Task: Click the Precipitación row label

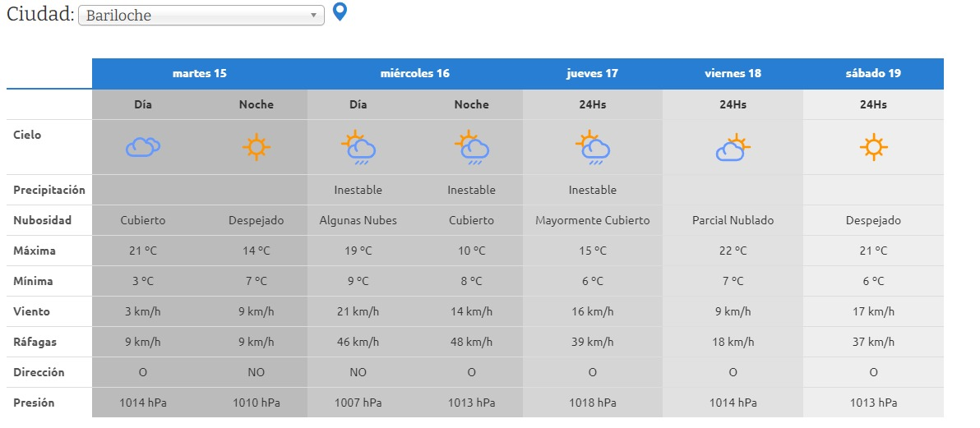Action: 49,190
